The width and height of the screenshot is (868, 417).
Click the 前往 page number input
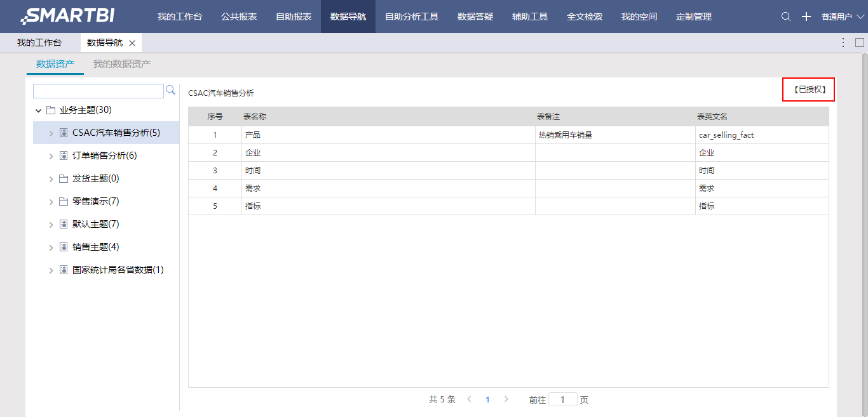(x=563, y=399)
